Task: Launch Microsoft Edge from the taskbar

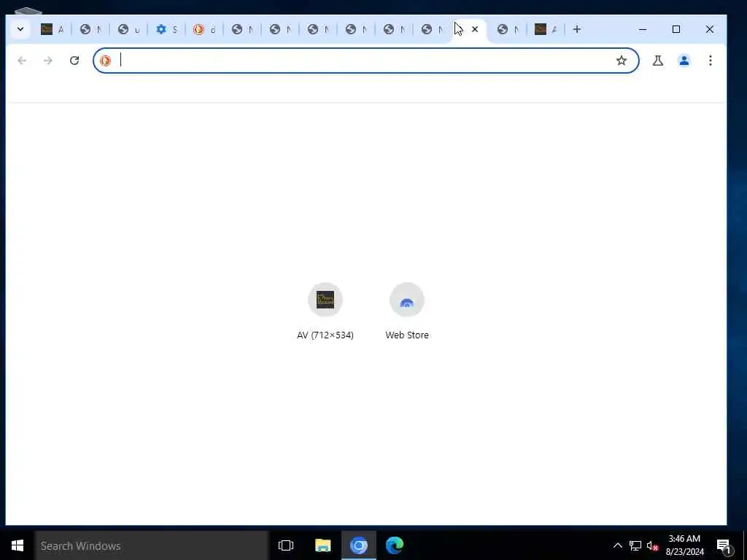Action: point(395,545)
